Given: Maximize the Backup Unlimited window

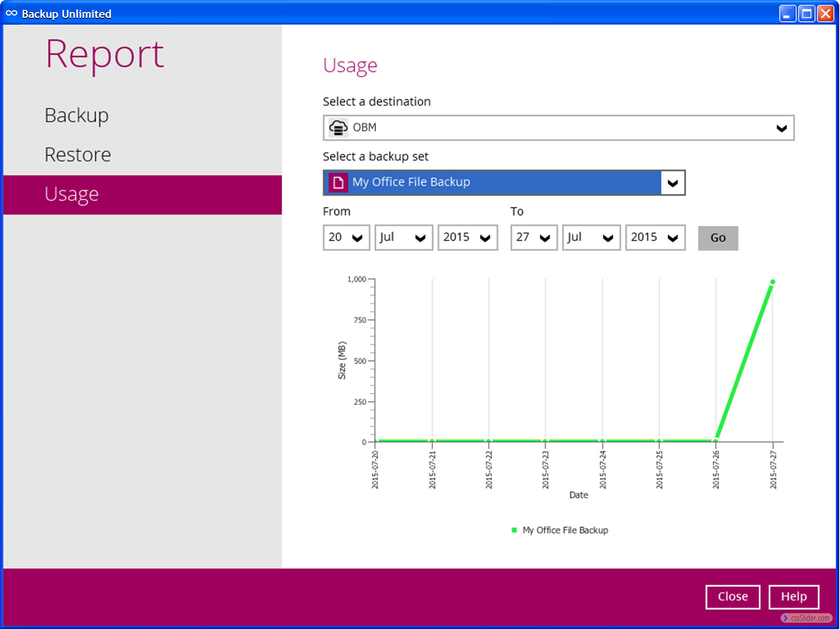Looking at the screenshot, I should click(806, 14).
